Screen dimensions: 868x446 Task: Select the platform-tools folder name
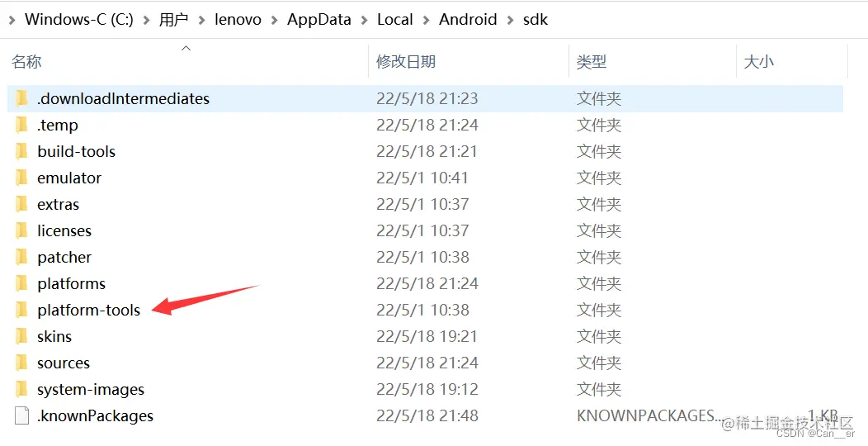[88, 310]
